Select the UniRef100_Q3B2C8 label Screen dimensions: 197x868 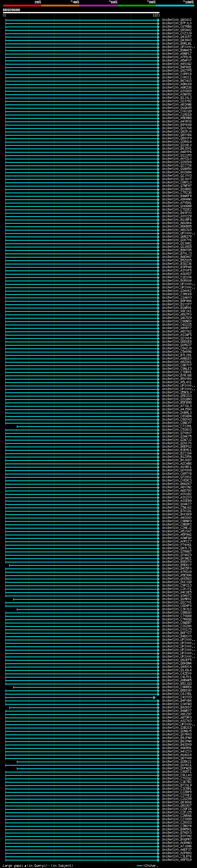point(177,728)
